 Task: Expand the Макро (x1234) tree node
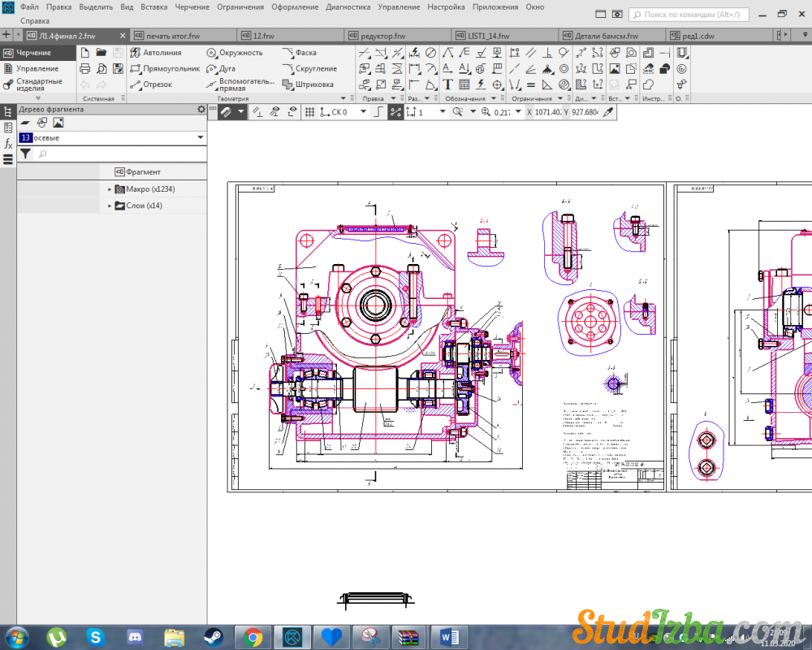coord(110,189)
